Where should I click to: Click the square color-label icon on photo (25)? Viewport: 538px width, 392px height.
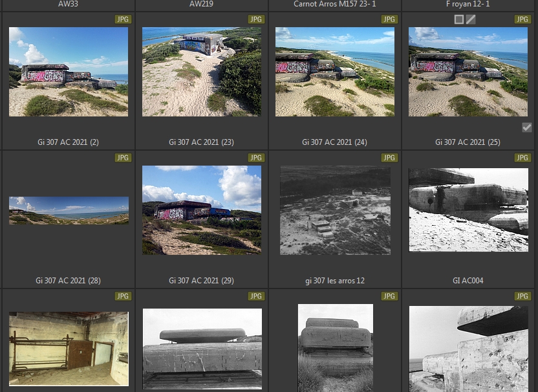(x=459, y=19)
